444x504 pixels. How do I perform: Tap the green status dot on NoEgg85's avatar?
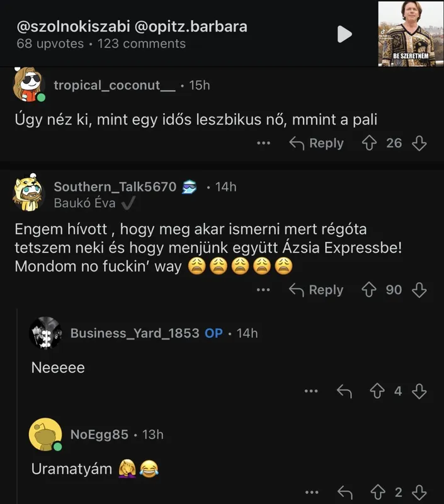pos(57,447)
